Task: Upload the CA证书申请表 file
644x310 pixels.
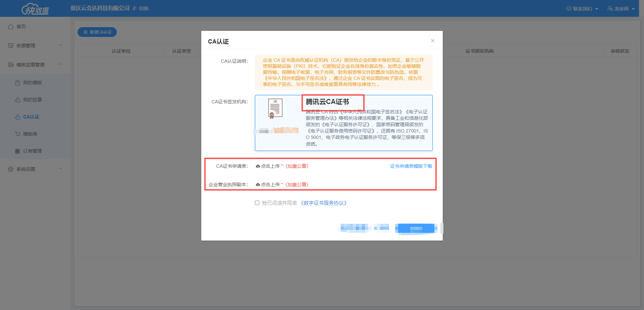Action: (268, 166)
